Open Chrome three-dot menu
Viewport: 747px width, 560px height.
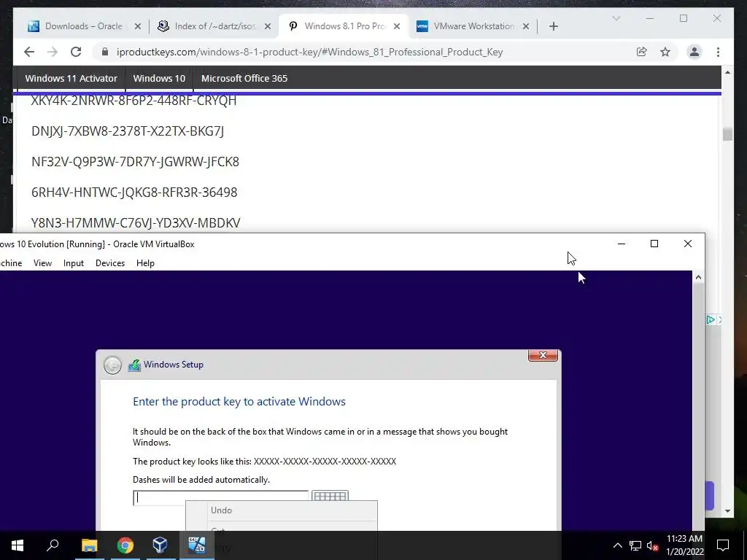[718, 52]
